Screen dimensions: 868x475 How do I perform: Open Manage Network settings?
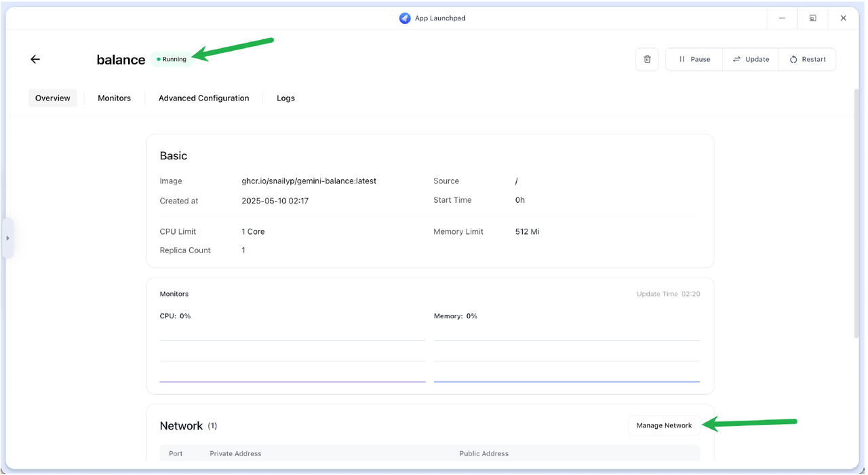[663, 425]
